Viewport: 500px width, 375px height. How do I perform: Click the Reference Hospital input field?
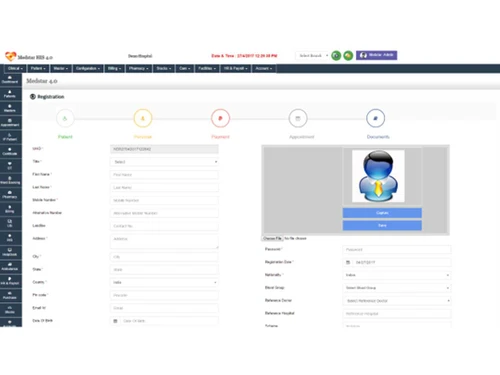pos(397,314)
